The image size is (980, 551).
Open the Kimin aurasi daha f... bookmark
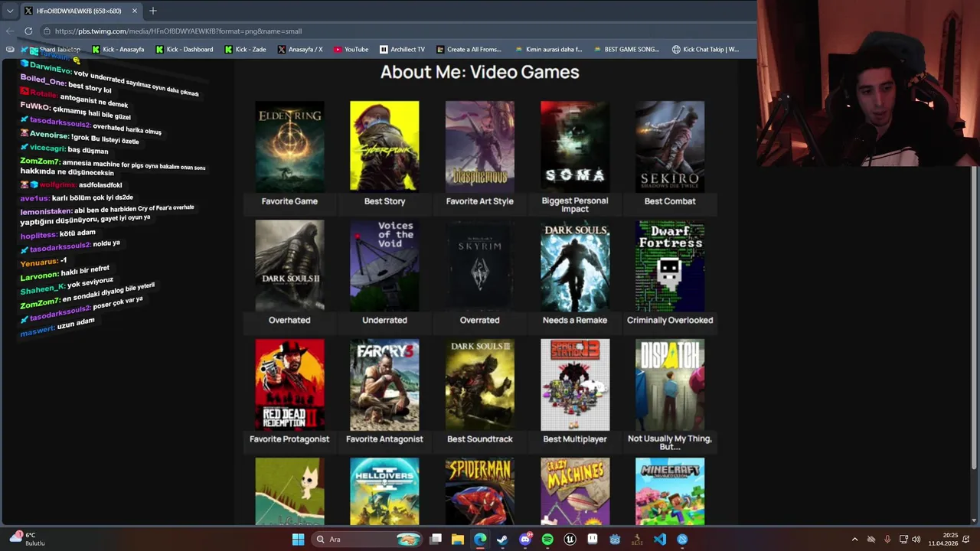tap(548, 49)
